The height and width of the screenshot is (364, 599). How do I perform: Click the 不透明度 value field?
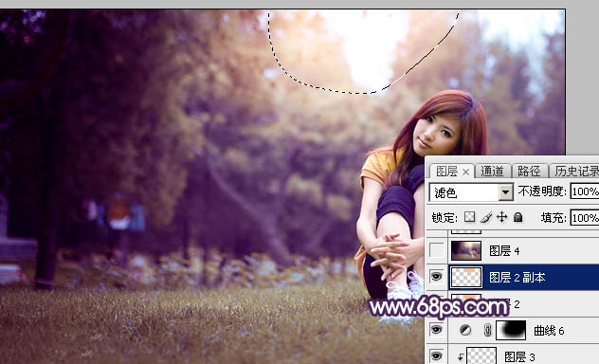click(585, 191)
